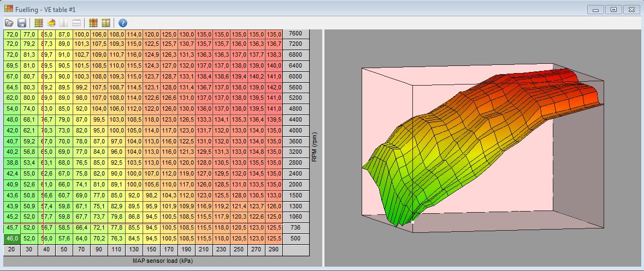Click the grid icon with up arrows
Viewport: 644px width, 271px height.
pos(106,23)
